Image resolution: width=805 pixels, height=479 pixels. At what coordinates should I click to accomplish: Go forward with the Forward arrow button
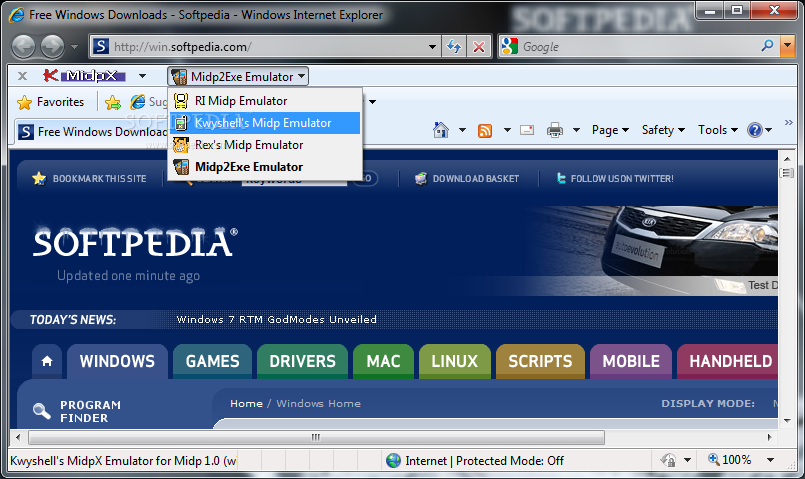(x=52, y=47)
